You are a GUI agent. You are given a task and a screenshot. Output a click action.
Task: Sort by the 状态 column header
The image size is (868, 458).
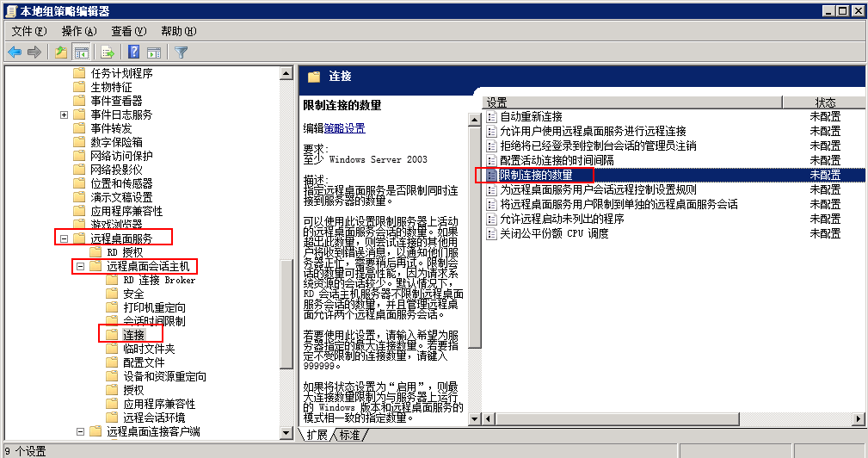pos(824,102)
